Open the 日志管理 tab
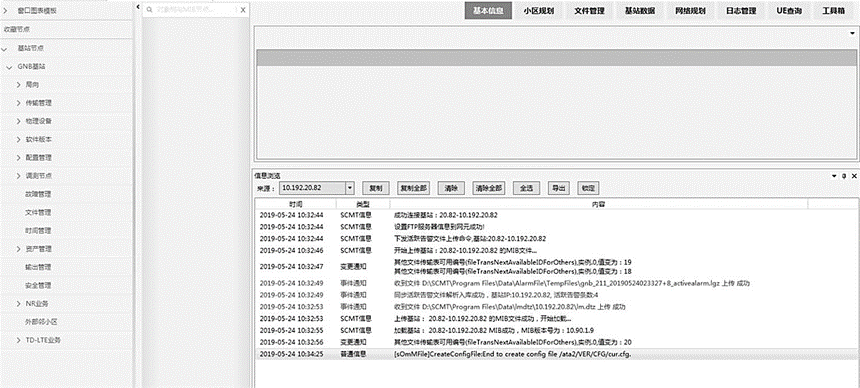This screenshot has width=860, height=388. point(740,10)
